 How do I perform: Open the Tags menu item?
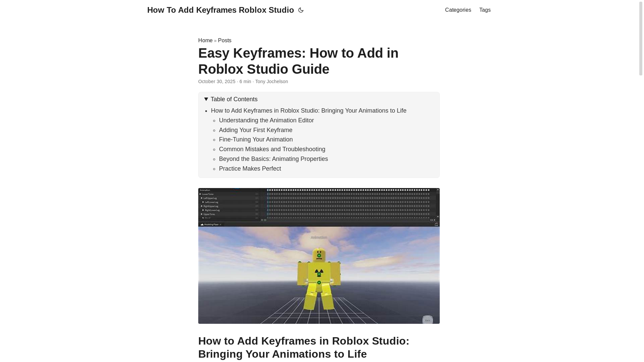[485, 10]
